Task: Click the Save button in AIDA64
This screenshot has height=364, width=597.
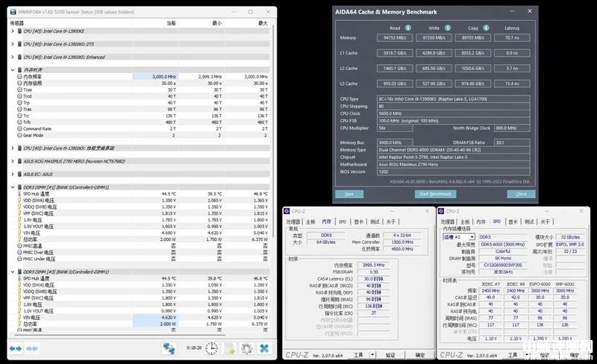Action: pyautogui.click(x=349, y=194)
